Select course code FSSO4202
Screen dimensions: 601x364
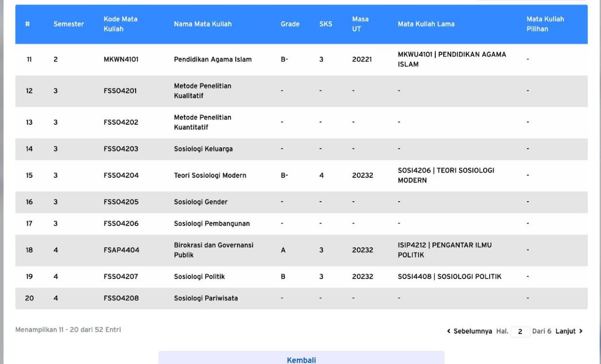pyautogui.click(x=121, y=122)
